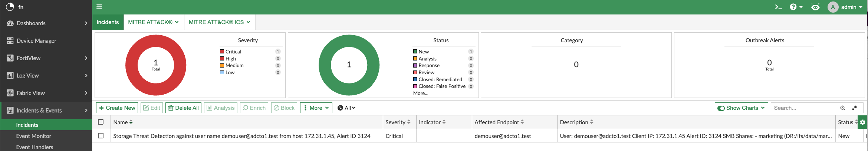Open the More actions dropdown
The image size is (868, 151).
[x=316, y=108]
